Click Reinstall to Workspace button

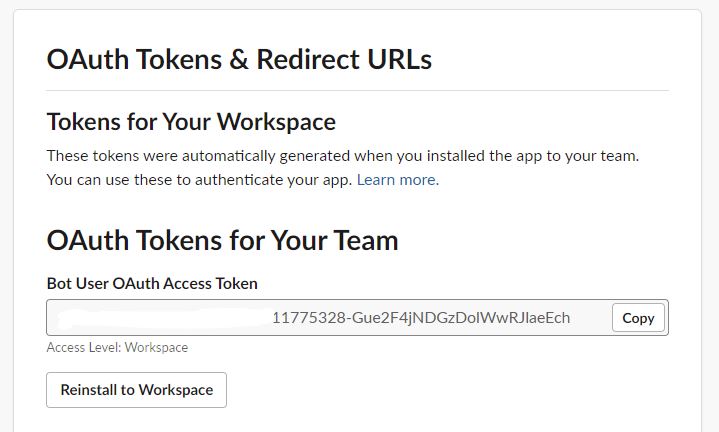tap(137, 390)
